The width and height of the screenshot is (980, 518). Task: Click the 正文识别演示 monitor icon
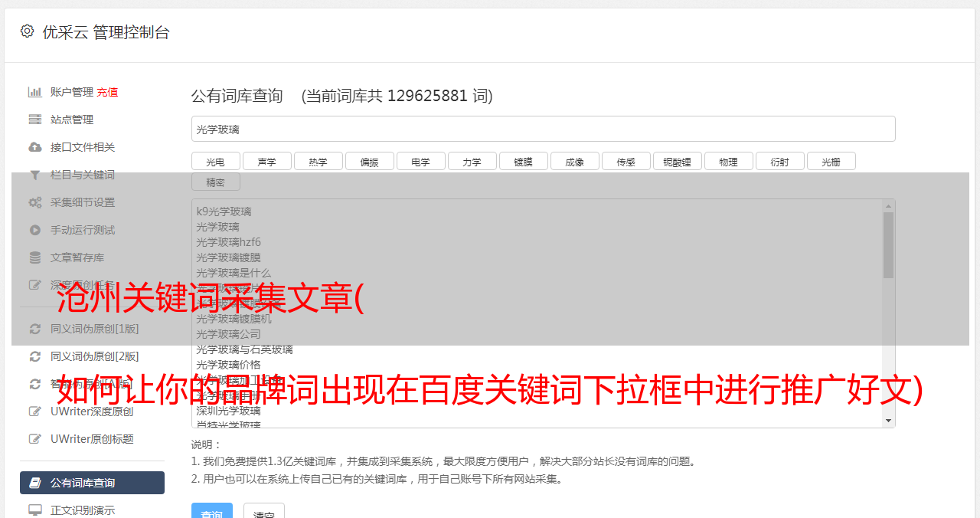[35, 510]
